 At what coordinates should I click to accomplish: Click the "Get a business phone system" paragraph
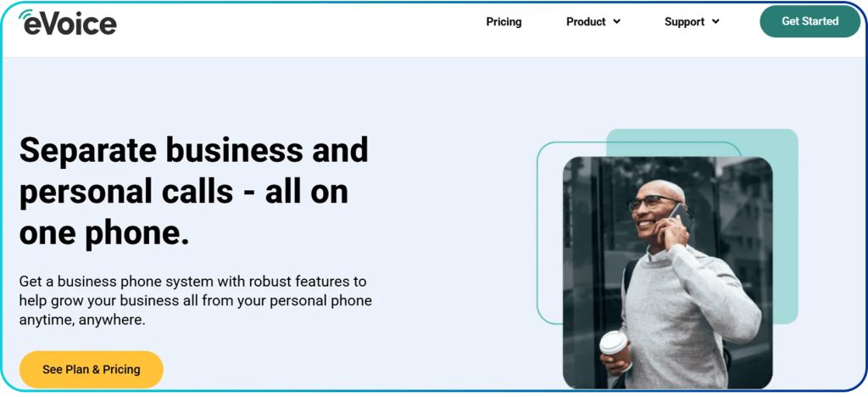196,300
